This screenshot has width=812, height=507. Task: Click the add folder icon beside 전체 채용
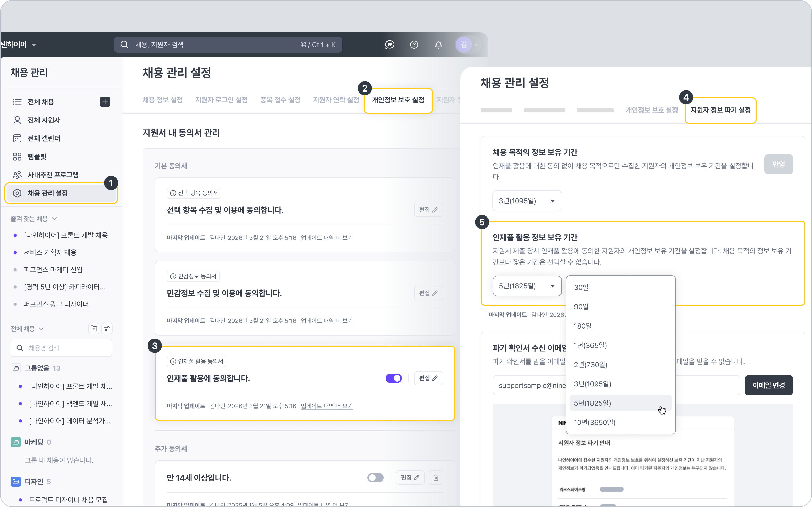[94, 329]
